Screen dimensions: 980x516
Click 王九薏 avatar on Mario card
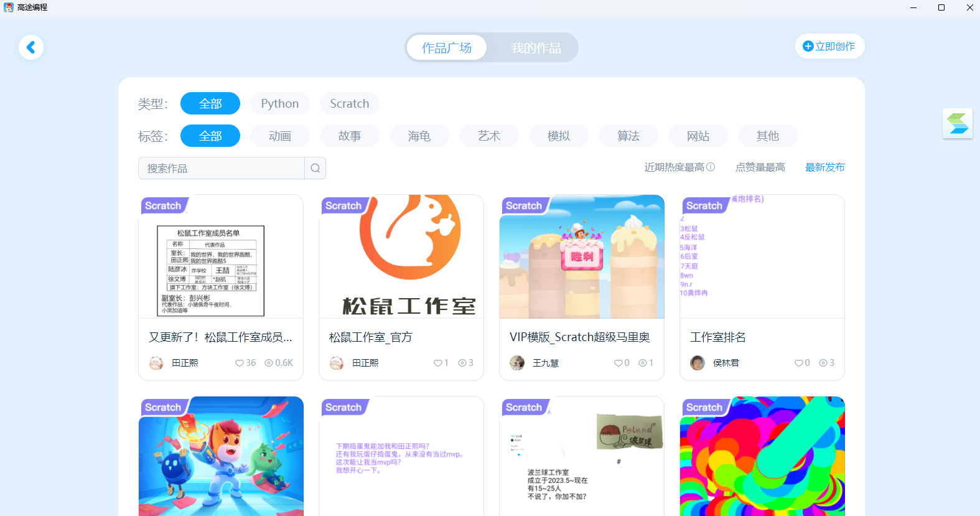pos(517,363)
